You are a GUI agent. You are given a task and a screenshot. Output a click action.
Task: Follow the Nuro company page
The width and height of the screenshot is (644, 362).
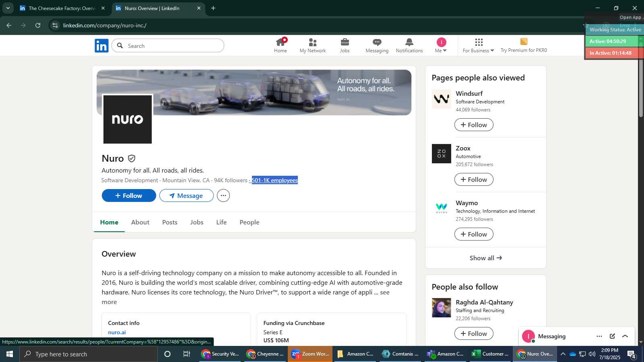click(129, 195)
